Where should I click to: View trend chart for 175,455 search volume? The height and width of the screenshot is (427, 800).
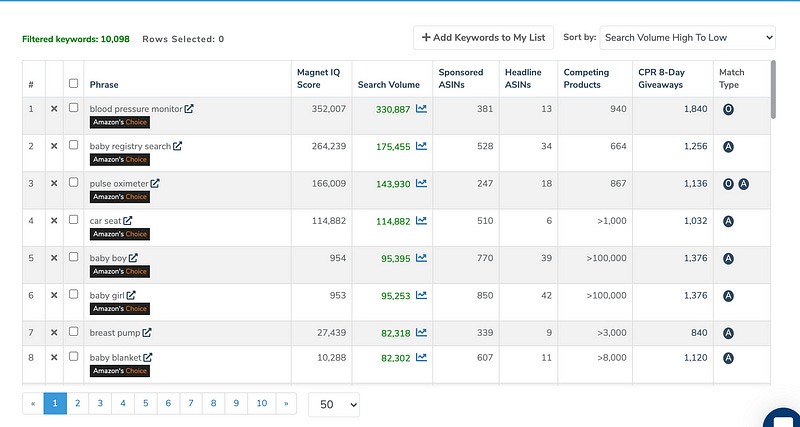pyautogui.click(x=421, y=146)
